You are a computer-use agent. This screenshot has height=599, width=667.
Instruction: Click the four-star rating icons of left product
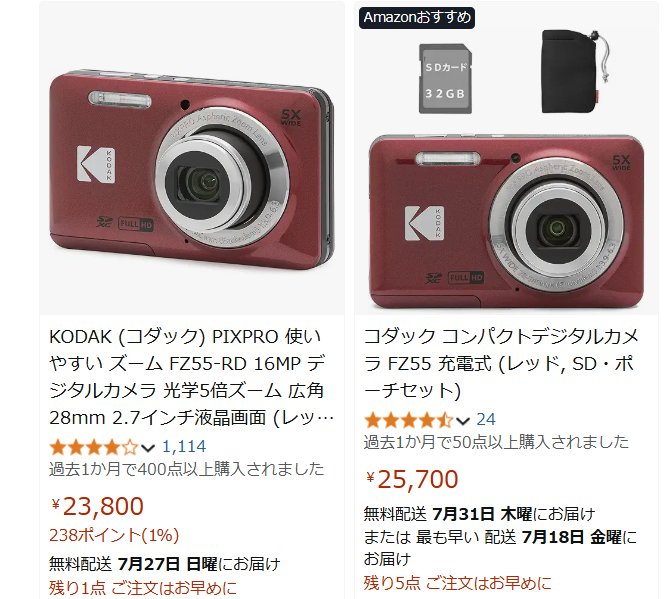tap(94, 447)
